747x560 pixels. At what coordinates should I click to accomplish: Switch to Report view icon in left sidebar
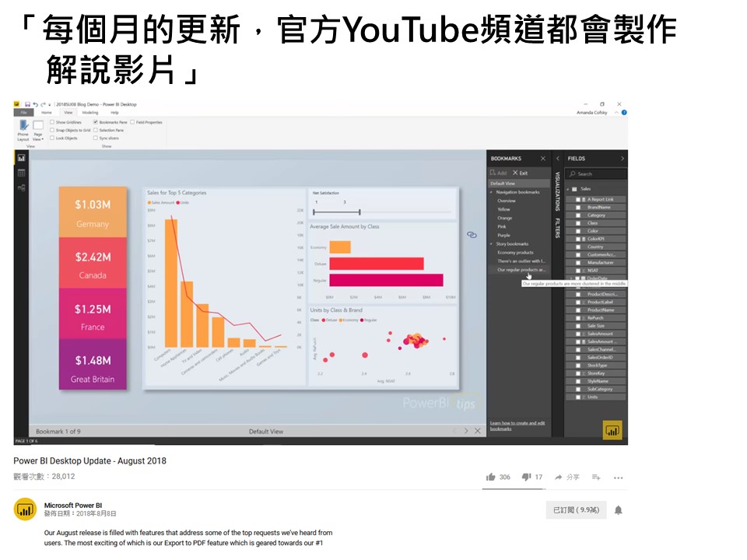[x=22, y=158]
